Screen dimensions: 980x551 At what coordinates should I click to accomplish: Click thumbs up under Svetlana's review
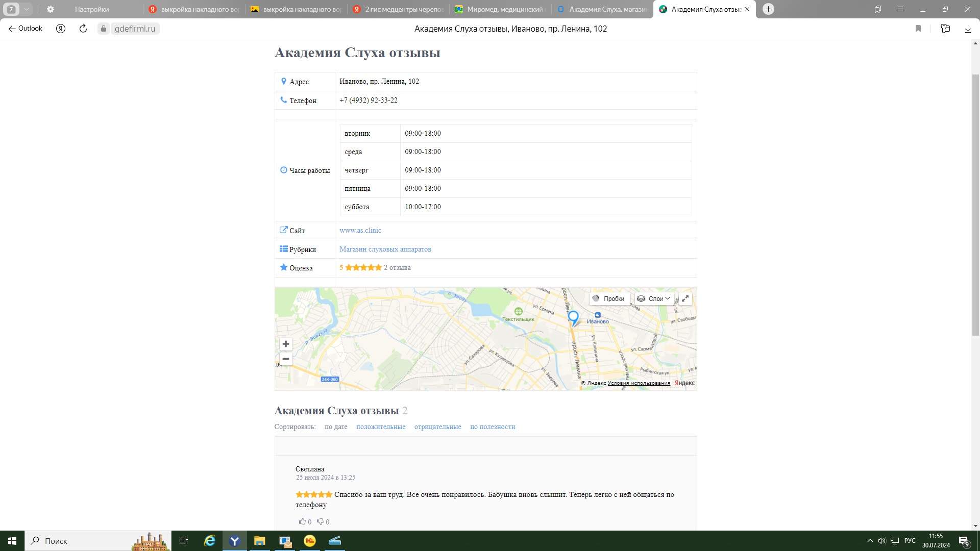[302, 521]
